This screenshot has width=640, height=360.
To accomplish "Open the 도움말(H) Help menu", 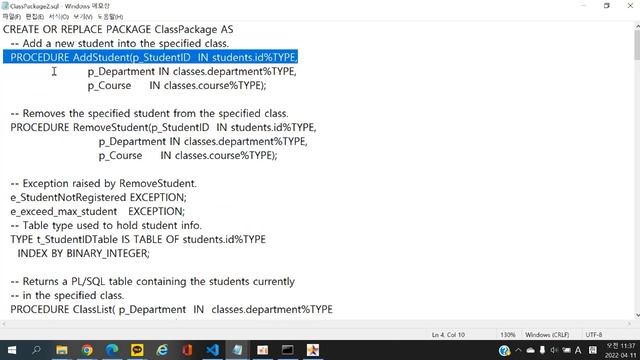I will 110,17.
